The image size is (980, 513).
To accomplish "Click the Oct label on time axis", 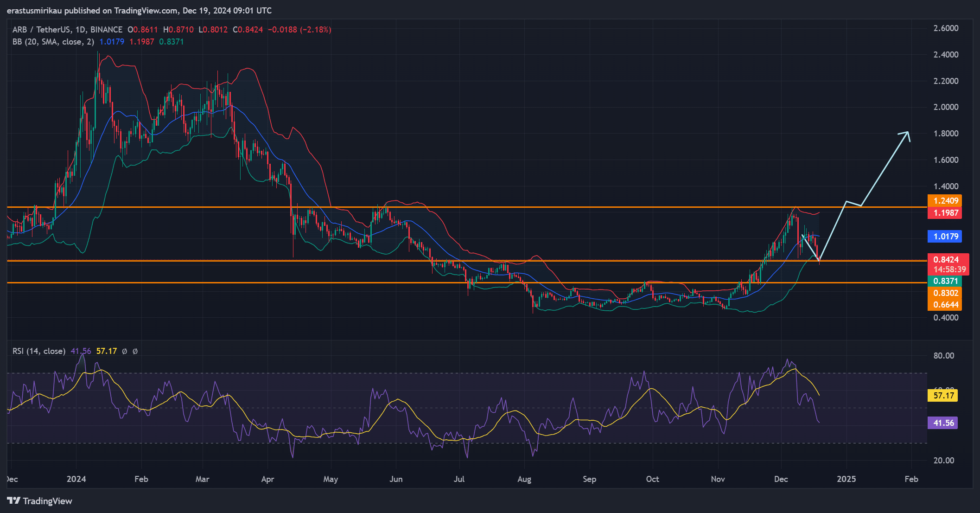I will click(x=653, y=479).
